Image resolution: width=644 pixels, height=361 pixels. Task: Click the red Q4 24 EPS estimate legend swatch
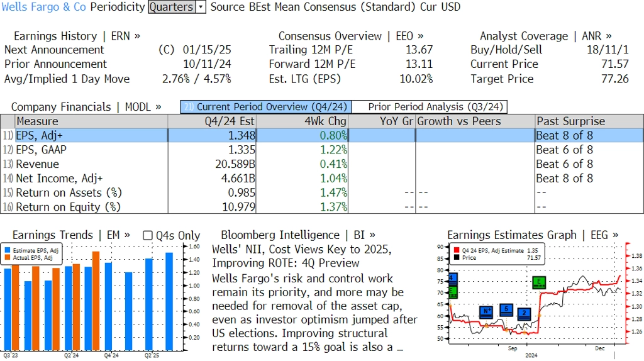(457, 250)
